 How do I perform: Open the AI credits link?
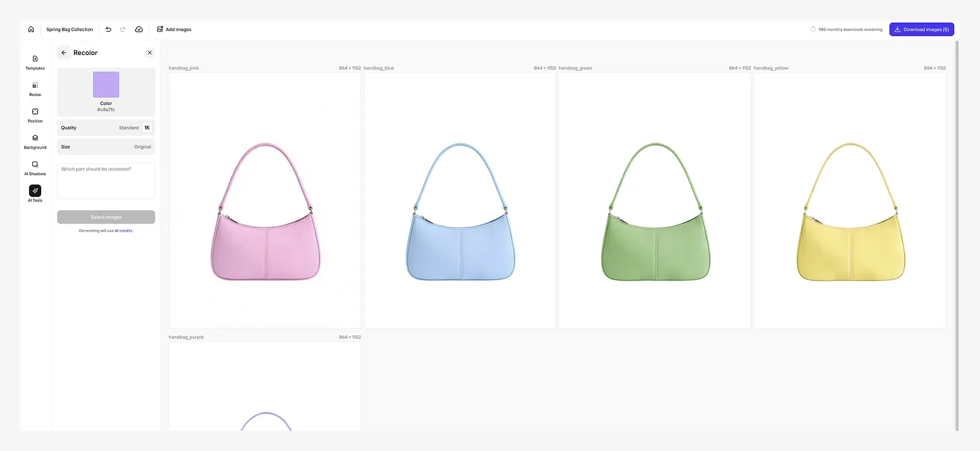124,231
